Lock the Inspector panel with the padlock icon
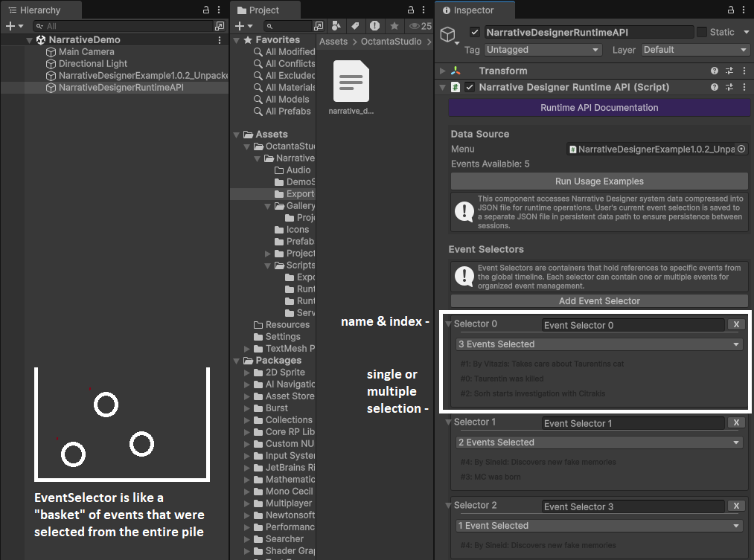 (x=729, y=10)
